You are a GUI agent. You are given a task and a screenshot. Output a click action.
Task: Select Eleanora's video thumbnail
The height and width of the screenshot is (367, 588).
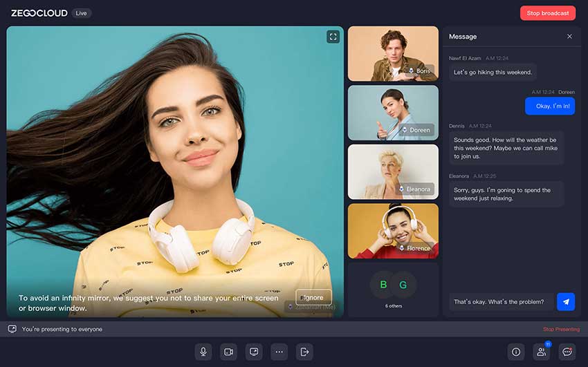pos(393,171)
